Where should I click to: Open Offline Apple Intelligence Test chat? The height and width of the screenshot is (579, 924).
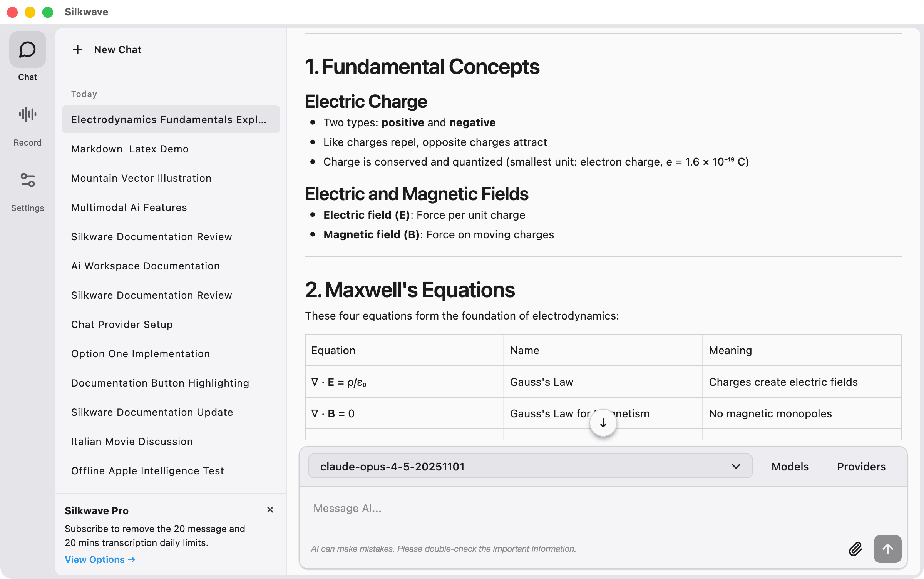click(x=147, y=471)
